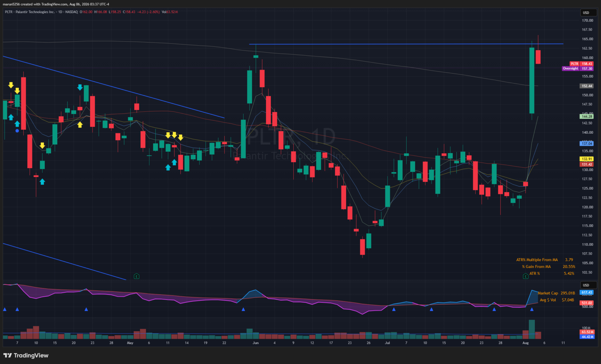Click the 165.00 price axis tick

click(587, 39)
